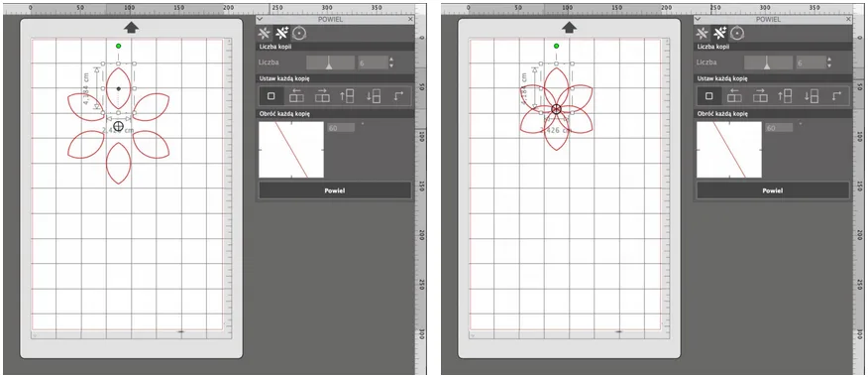Collapse the POWIEL panel via chevron, left screenshot

pos(261,20)
